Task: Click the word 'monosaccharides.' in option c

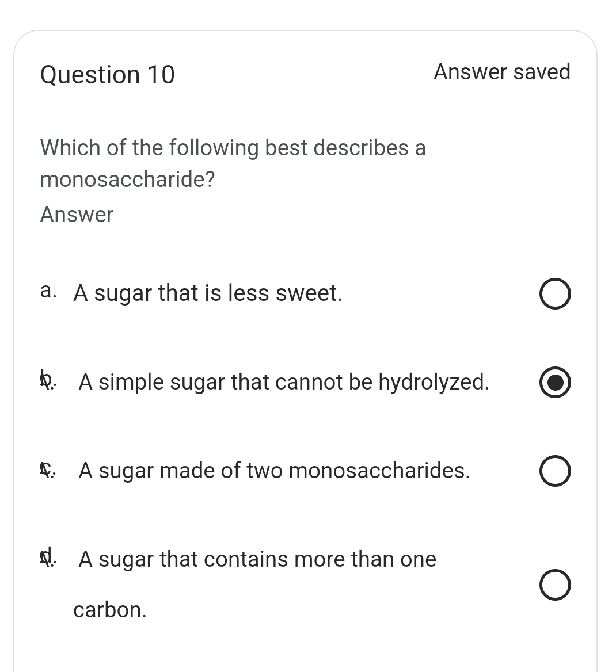Action: click(379, 471)
